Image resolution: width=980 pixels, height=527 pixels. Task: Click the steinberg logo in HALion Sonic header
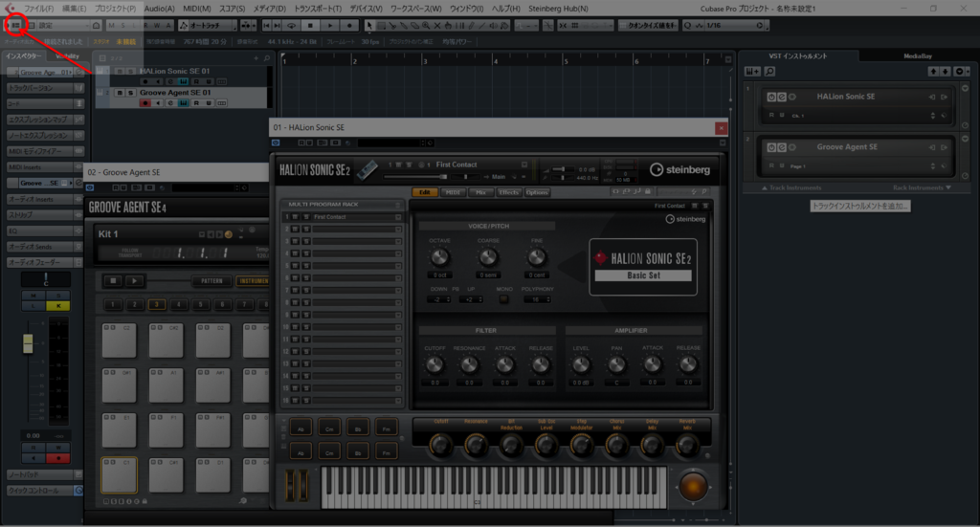pos(679,170)
